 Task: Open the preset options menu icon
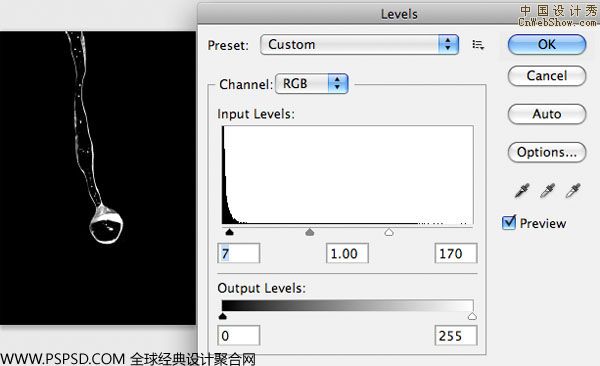click(x=478, y=45)
